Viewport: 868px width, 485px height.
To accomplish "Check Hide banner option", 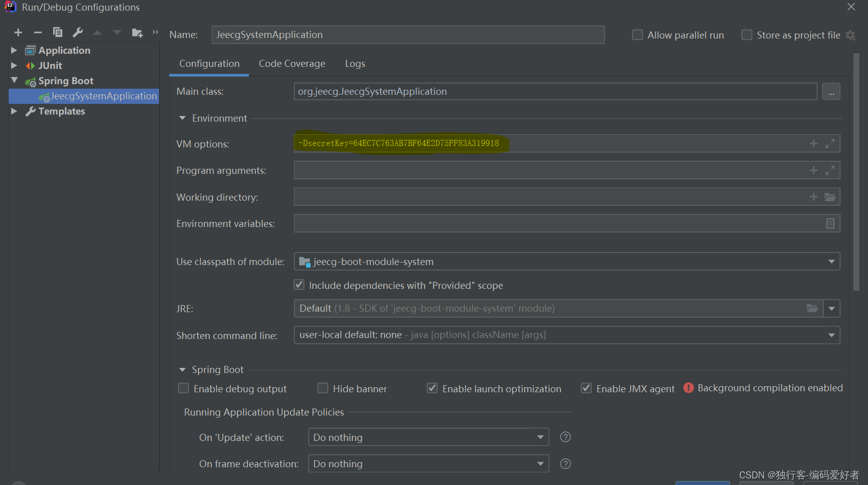I will coord(323,388).
